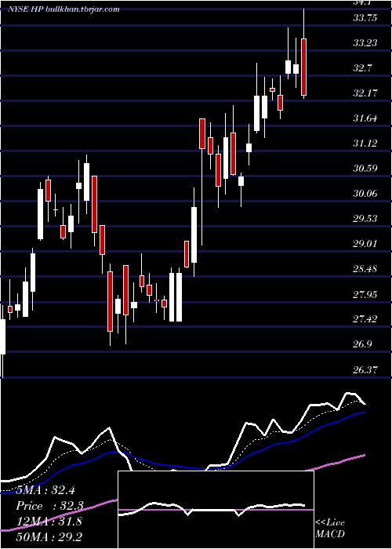Select the 29.53 price axis label
The height and width of the screenshot is (549, 392).
(365, 219)
